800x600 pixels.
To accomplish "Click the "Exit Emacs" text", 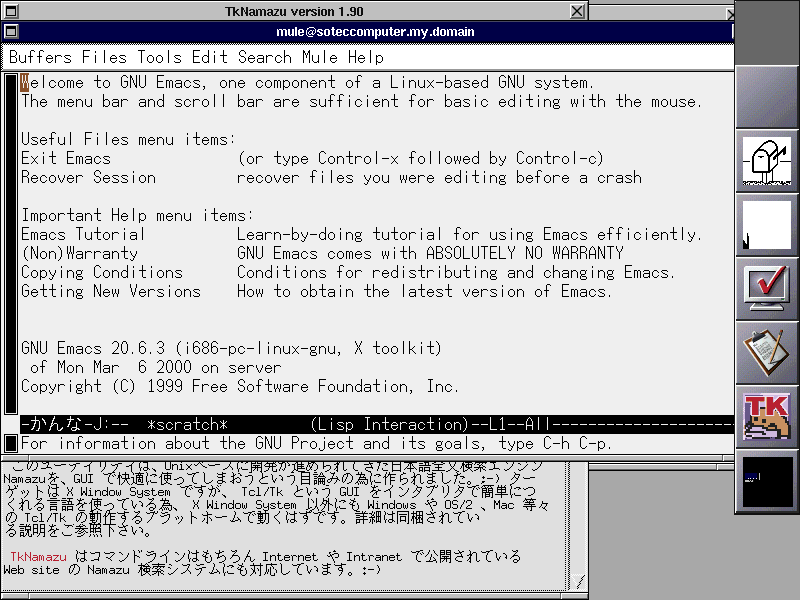I will (66, 158).
